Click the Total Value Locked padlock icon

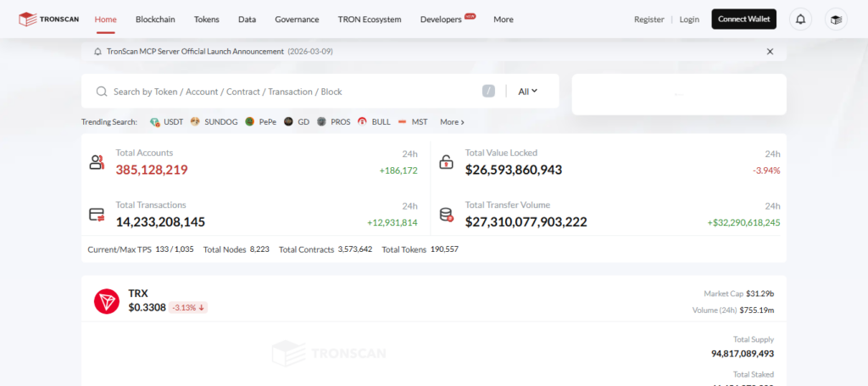(x=446, y=162)
